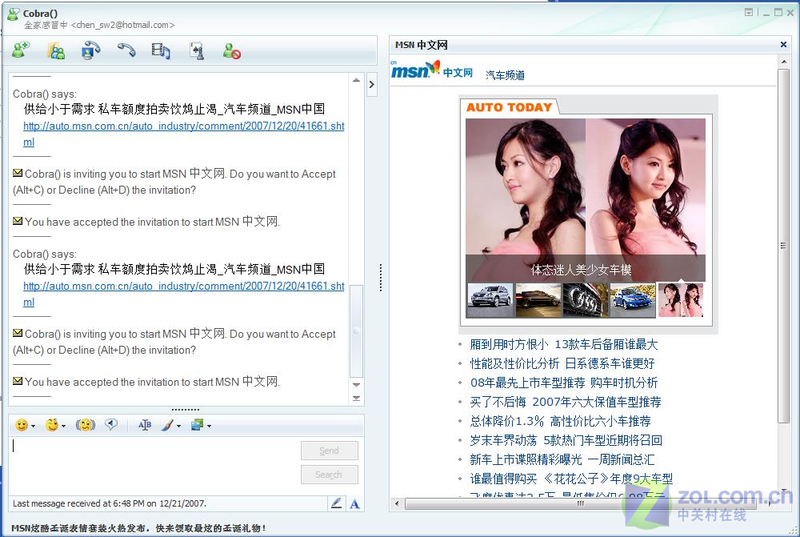Image resolution: width=800 pixels, height=537 pixels.
Task: Click MSN panel scroll up arrow
Action: click(x=783, y=62)
